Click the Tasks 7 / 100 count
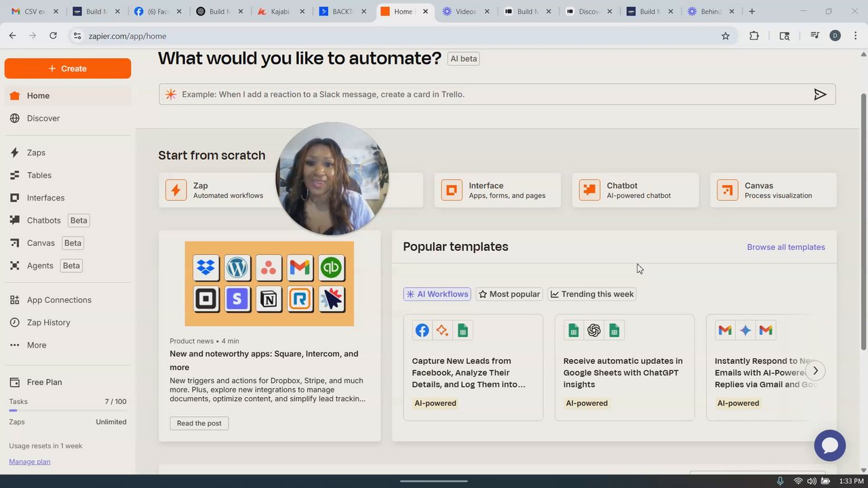The height and width of the screenshot is (488, 868). (x=115, y=402)
